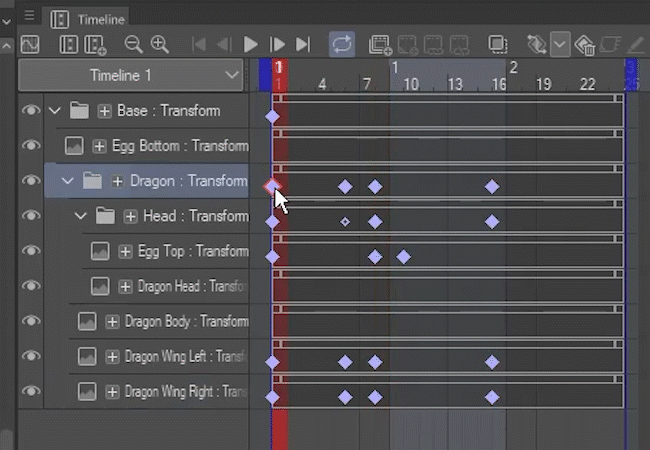Click the Egg Top layer thumbnail
The image size is (650, 450).
(x=100, y=251)
